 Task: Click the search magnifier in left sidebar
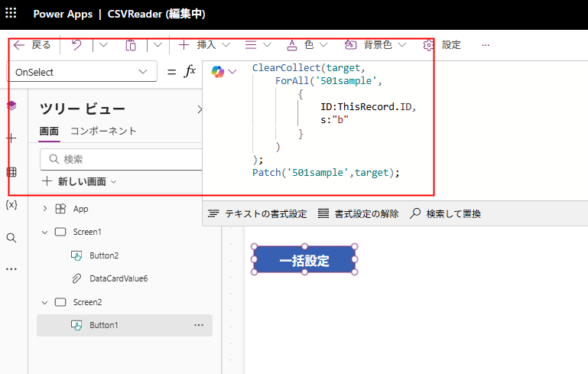[11, 238]
